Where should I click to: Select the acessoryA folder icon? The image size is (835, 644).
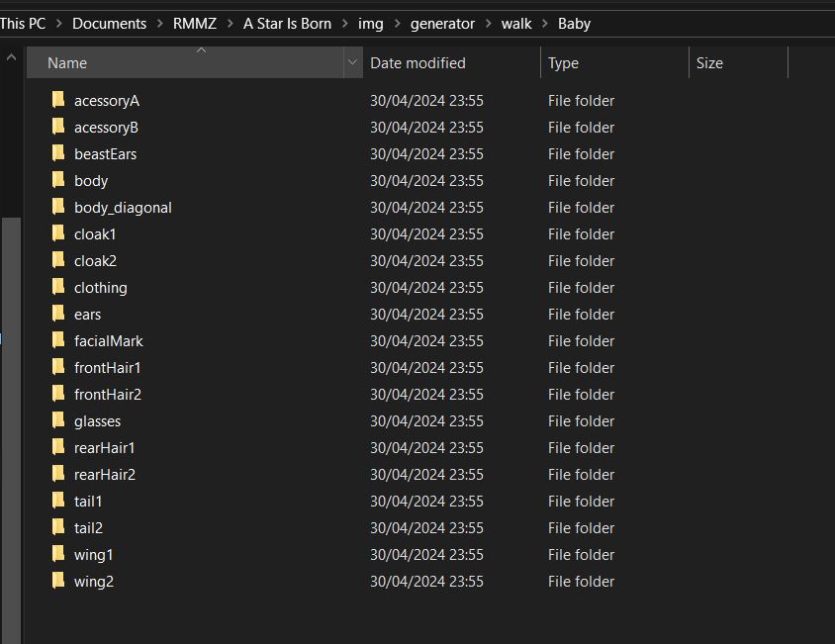tap(58, 100)
